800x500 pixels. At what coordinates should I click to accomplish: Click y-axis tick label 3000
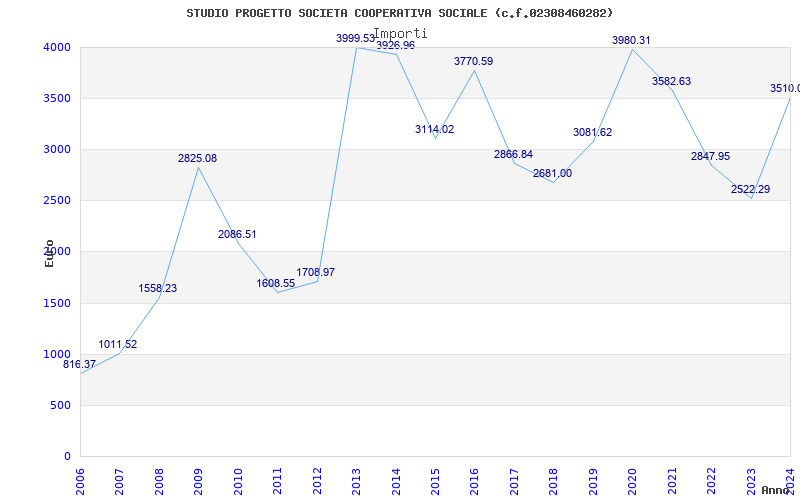[x=58, y=149]
